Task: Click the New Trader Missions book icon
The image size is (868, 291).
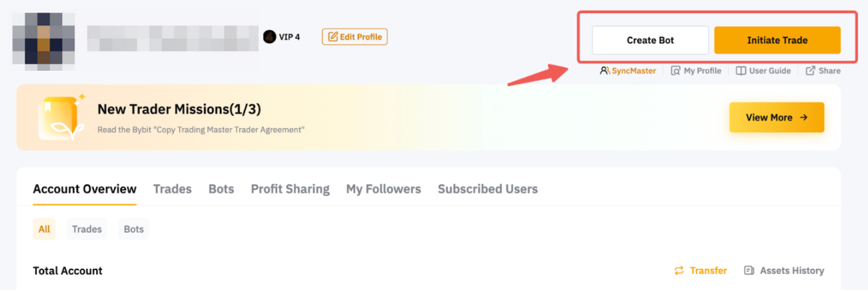Action: (60, 117)
